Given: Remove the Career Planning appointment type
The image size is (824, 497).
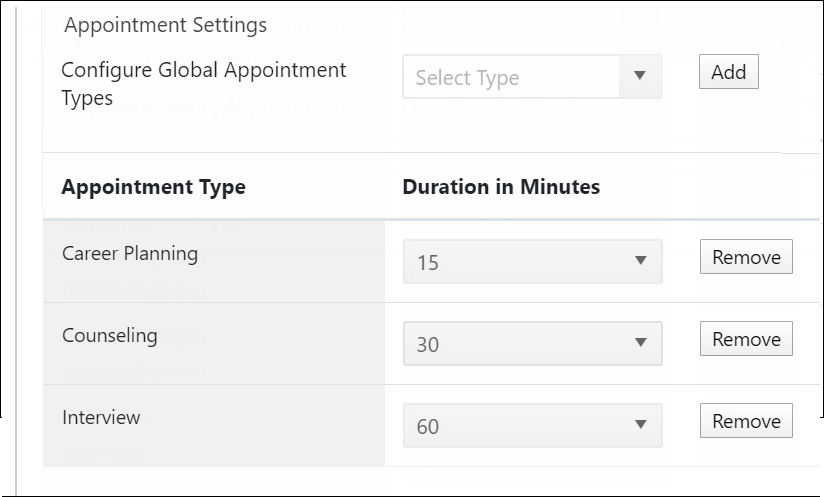Looking at the screenshot, I should point(746,257).
